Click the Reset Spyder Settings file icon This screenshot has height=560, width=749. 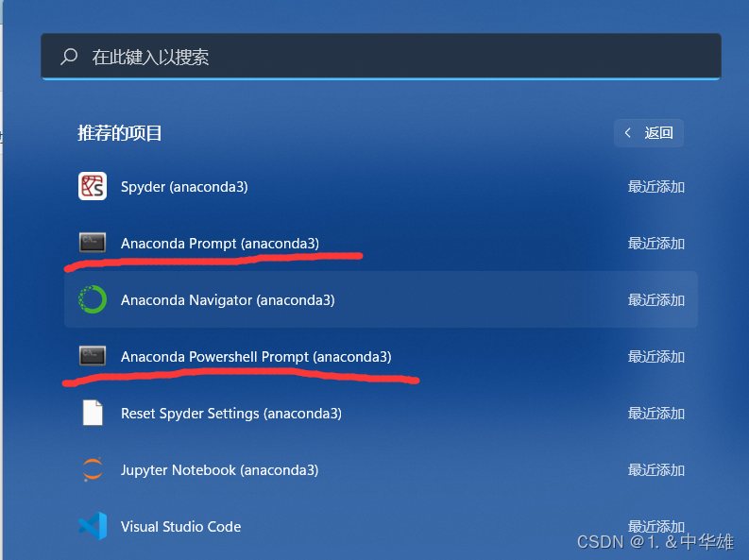click(93, 413)
